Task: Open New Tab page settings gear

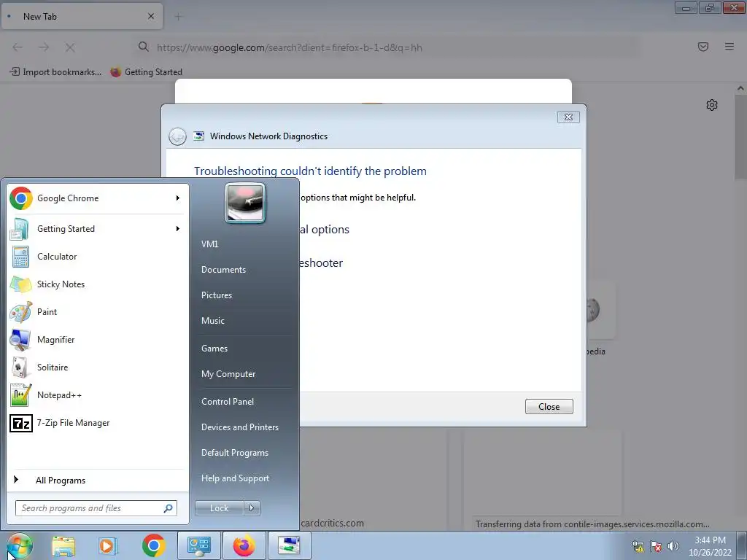Action: click(x=712, y=105)
